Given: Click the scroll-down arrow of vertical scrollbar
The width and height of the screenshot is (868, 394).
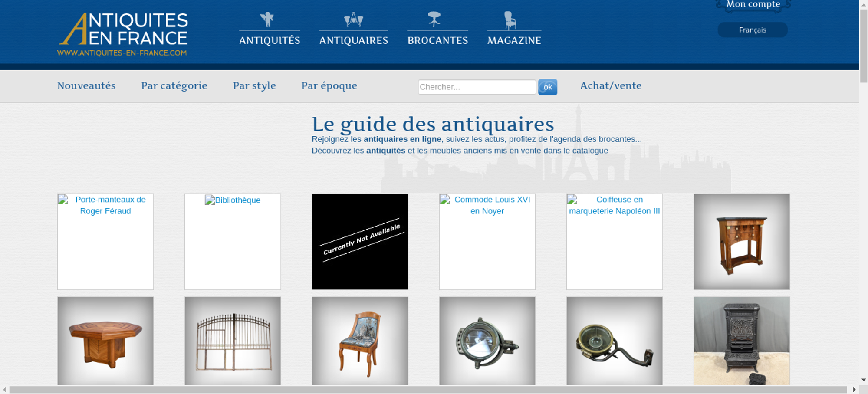Looking at the screenshot, I should [863, 380].
